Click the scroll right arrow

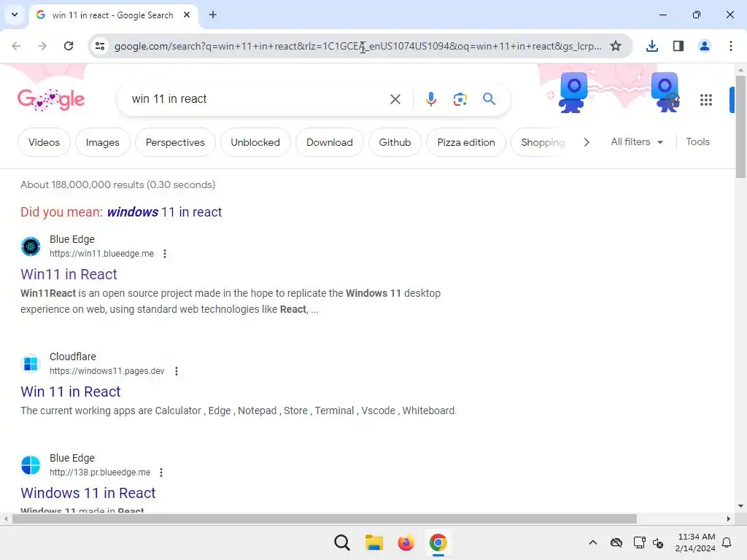coord(728,518)
